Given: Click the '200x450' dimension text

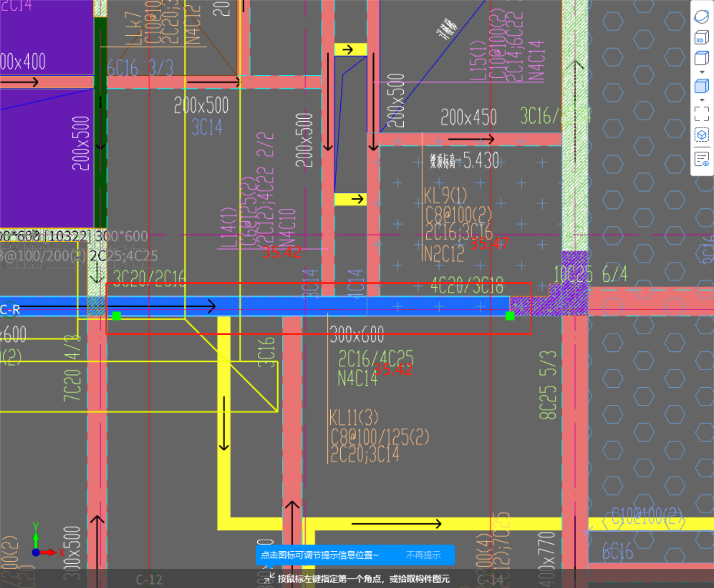Looking at the screenshot, I should pyautogui.click(x=469, y=117).
